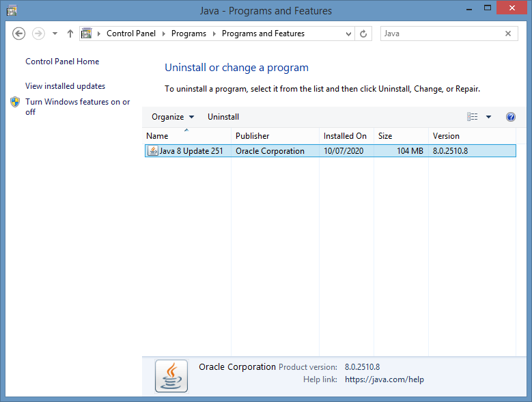Click large Java logo in details pane
Image resolution: width=532 pixels, height=402 pixels.
171,376
